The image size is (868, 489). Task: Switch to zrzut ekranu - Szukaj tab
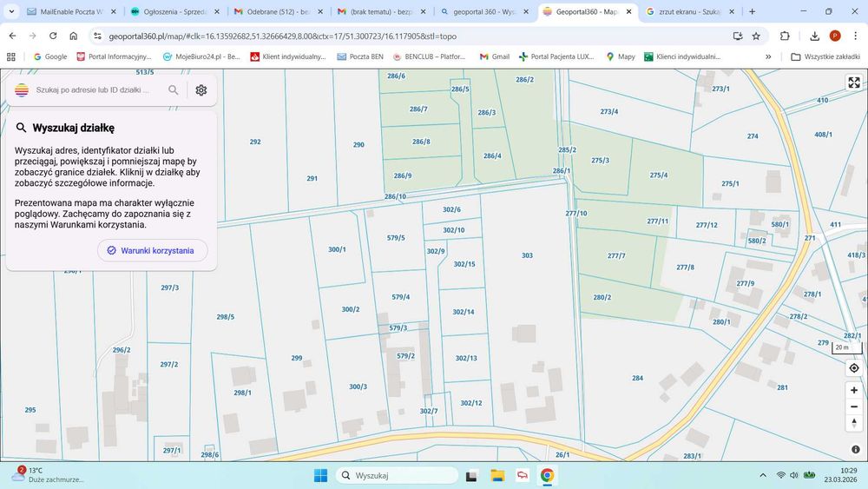coord(690,11)
